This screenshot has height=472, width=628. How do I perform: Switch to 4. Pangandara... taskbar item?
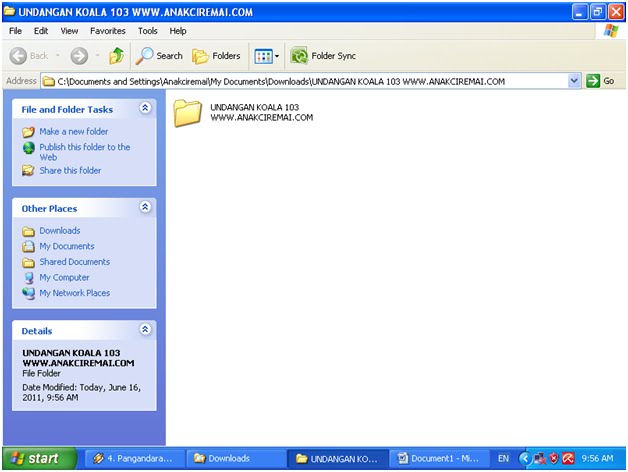point(134,458)
